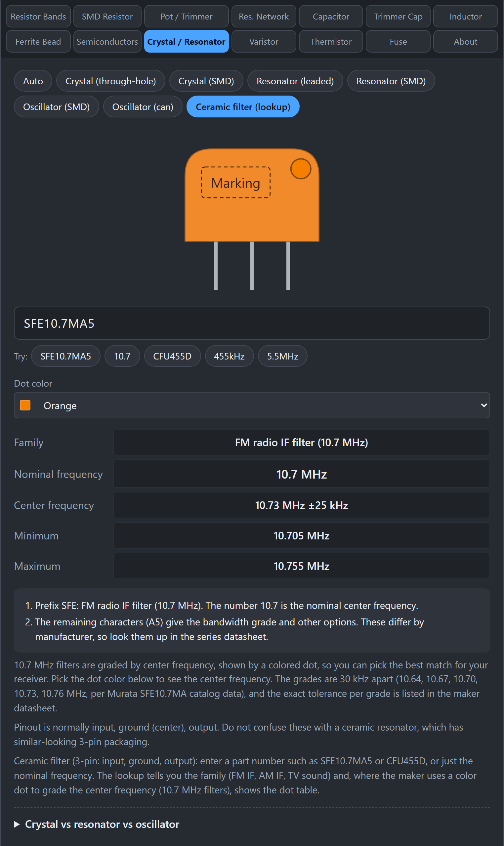Screen dimensions: 504x846
Task: Open the Semiconductors tab
Action: (x=107, y=41)
